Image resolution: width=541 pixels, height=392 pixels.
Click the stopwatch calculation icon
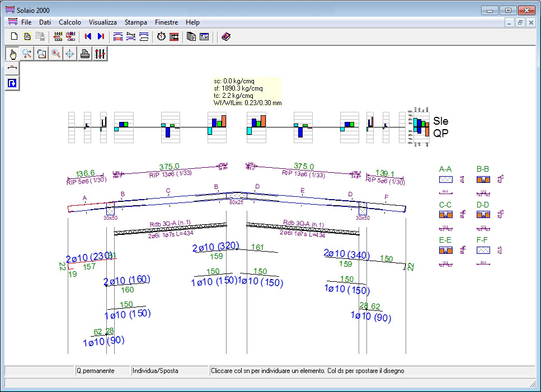pos(161,36)
